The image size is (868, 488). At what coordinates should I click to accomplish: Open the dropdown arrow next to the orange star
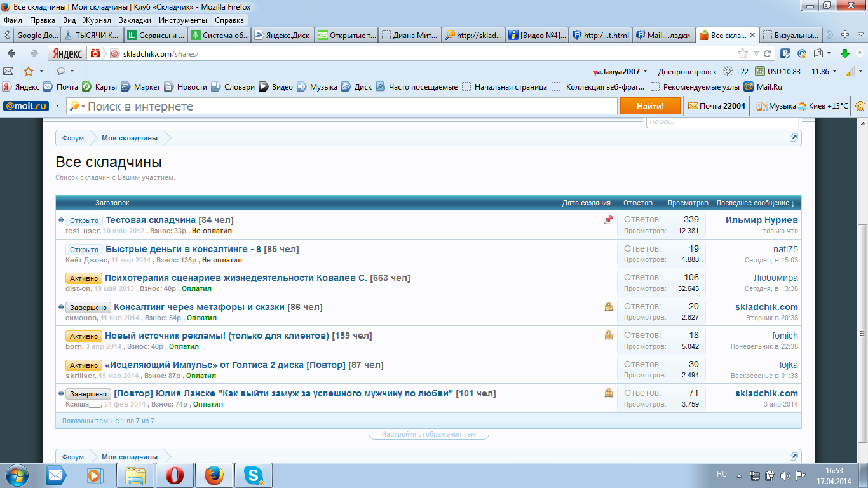click(42, 72)
